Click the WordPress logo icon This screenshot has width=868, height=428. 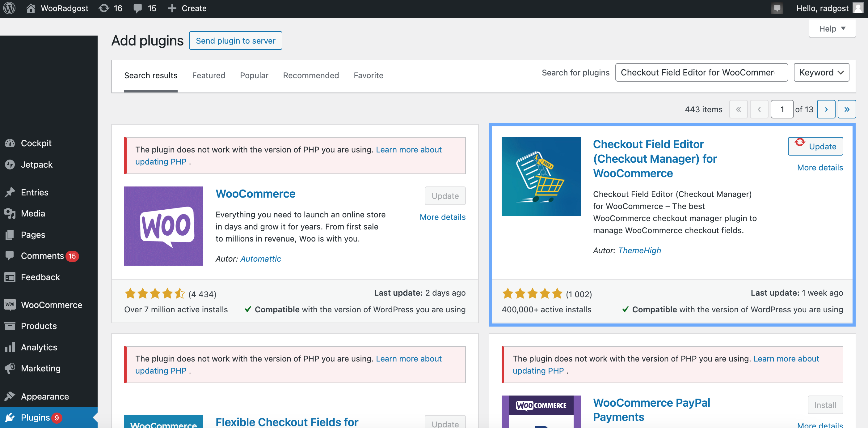tap(10, 8)
